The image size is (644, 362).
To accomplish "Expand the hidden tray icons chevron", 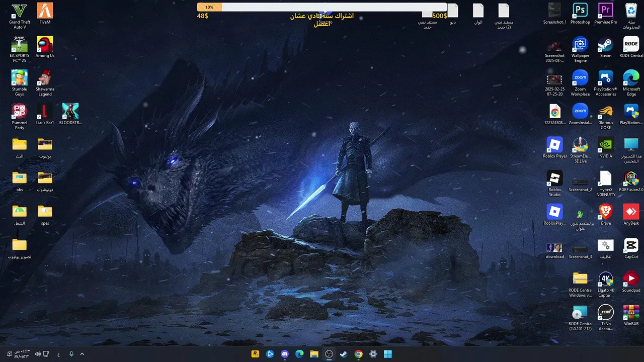I will coord(82,354).
